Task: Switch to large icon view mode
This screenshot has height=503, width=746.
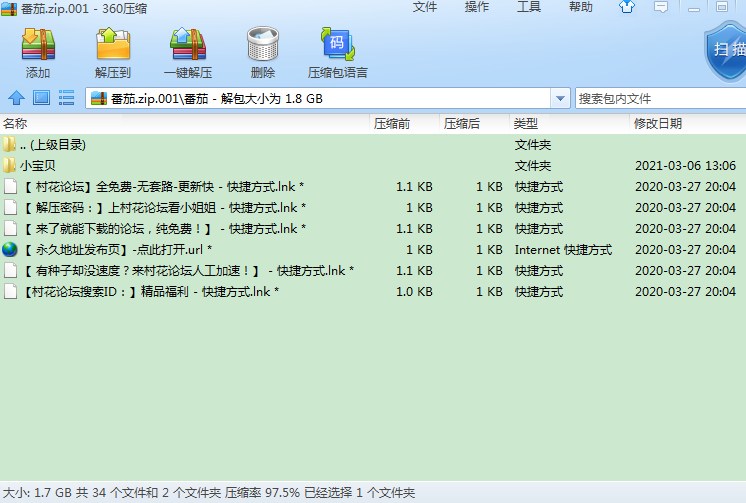Action: pyautogui.click(x=41, y=98)
